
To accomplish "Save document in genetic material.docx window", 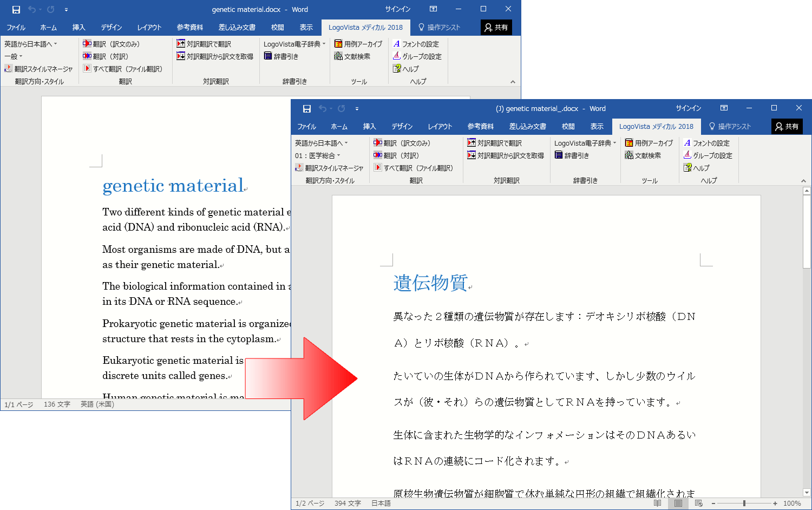I will [x=16, y=10].
